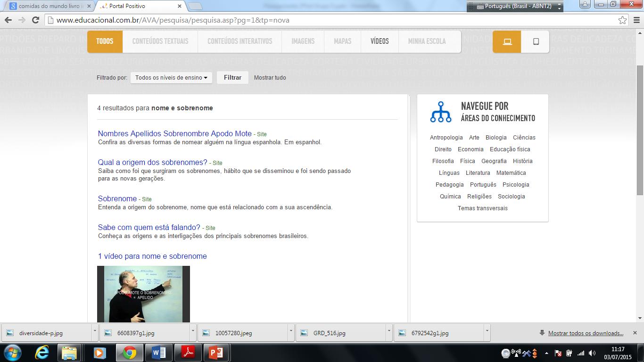644x362 pixels.
Task: Browse the Biologia knowledge area
Action: [x=496, y=138]
